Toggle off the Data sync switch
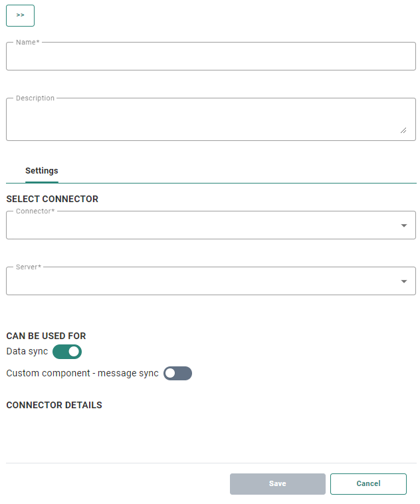The width and height of the screenshot is (420, 504). coord(67,351)
